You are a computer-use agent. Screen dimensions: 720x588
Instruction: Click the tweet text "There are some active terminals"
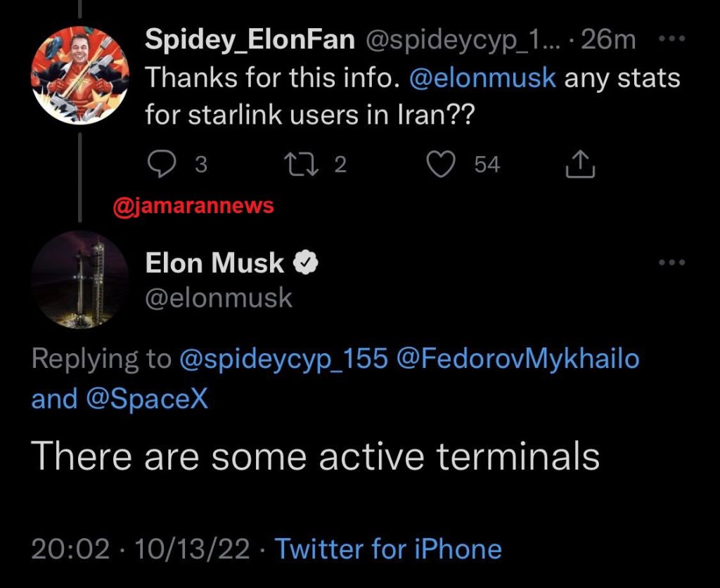click(x=316, y=457)
